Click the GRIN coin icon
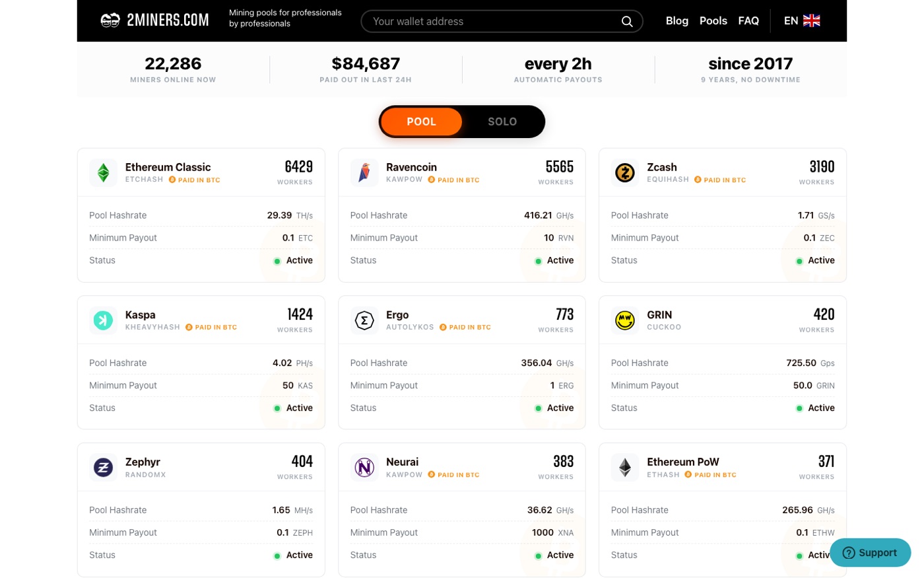 (625, 320)
